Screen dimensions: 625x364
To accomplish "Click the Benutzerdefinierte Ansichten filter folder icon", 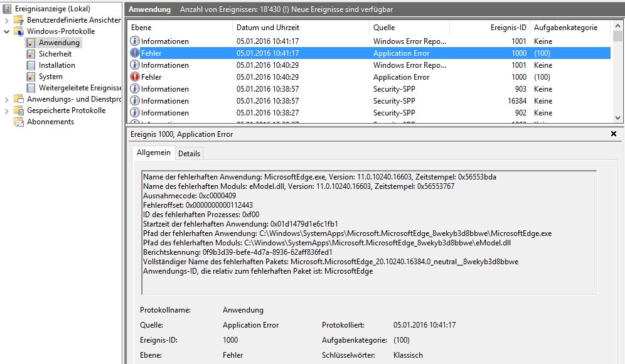I will pos(19,20).
